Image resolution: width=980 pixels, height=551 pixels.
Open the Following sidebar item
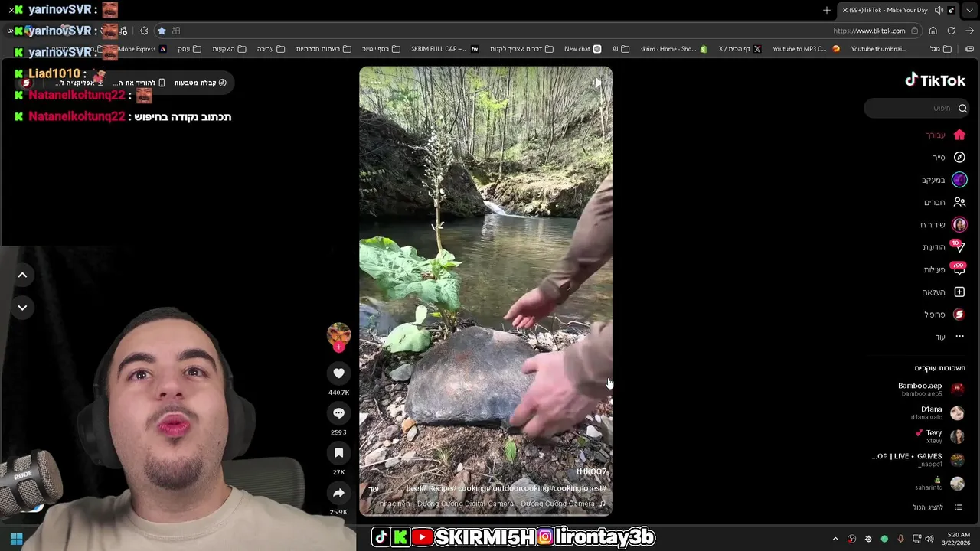pos(944,180)
